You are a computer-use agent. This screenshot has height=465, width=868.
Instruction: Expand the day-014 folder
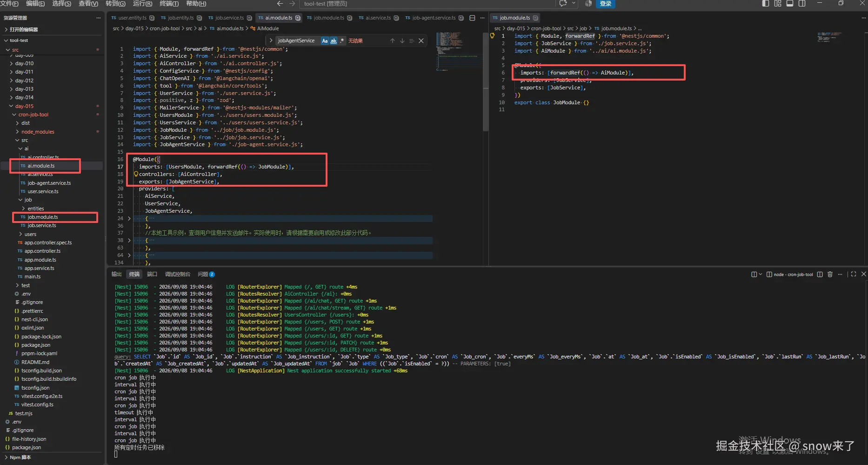(x=24, y=97)
